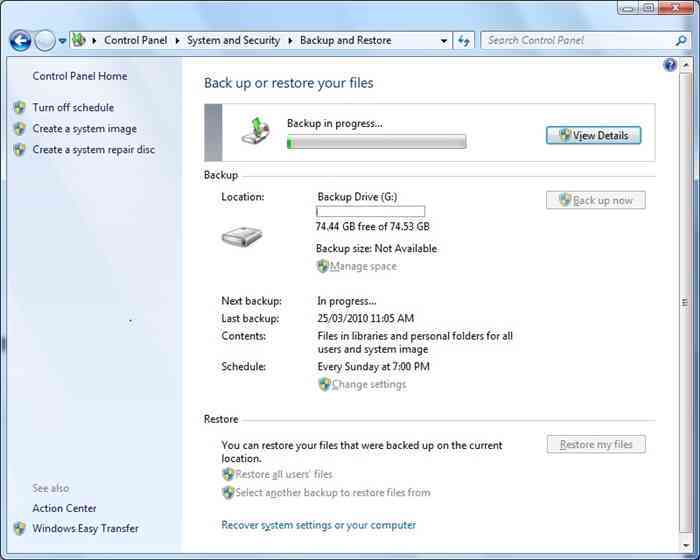Click the backup progress bar

click(x=376, y=142)
